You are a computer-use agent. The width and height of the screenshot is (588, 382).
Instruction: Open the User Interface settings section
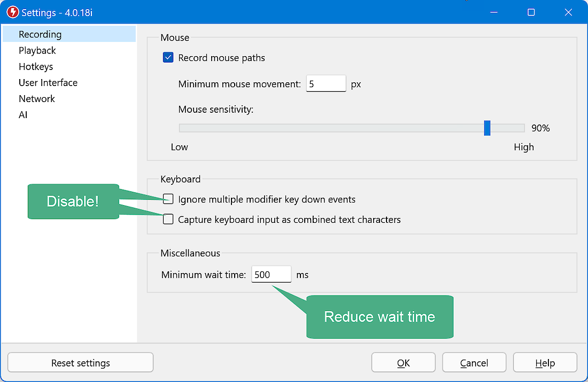point(48,82)
